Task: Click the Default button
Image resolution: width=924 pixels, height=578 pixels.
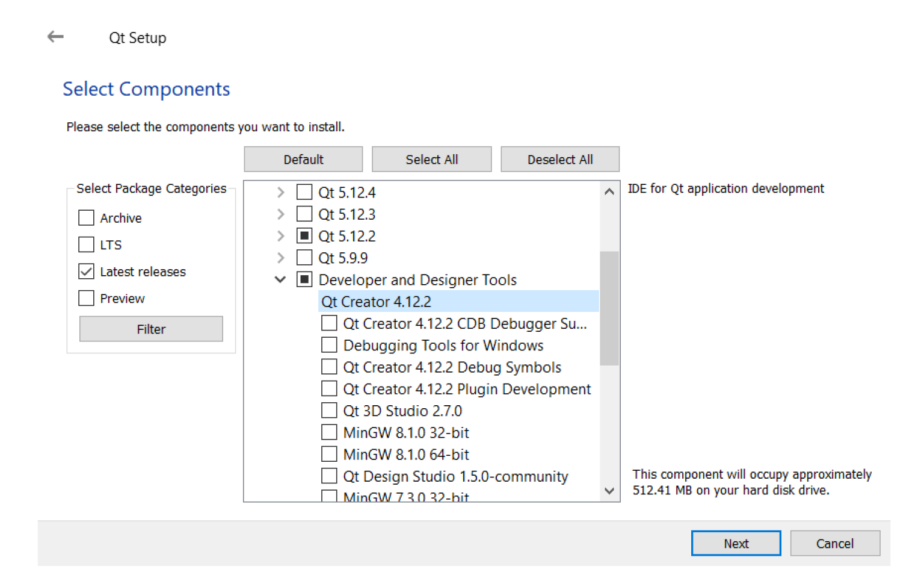Action: click(303, 160)
